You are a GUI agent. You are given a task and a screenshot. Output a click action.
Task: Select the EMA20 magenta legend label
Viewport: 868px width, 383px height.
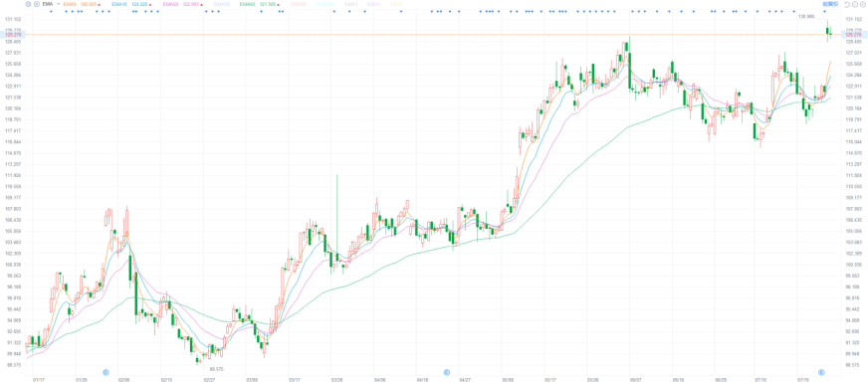click(170, 4)
